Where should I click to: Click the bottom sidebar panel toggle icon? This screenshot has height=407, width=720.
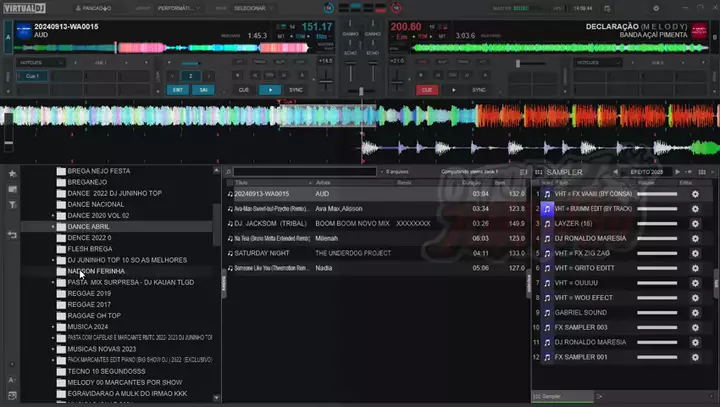click(x=12, y=396)
